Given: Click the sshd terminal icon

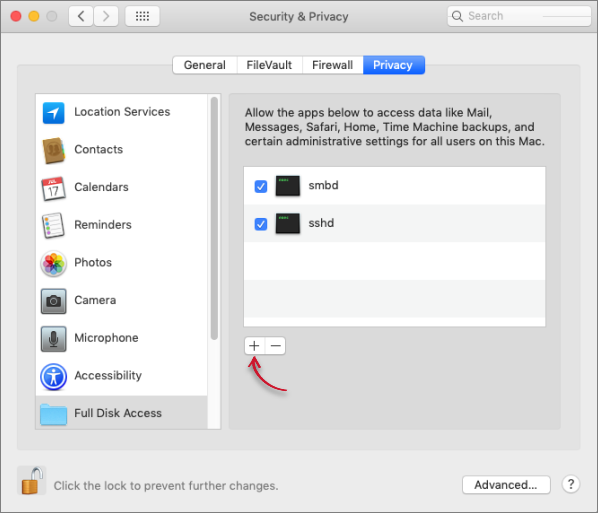Looking at the screenshot, I should tap(288, 223).
